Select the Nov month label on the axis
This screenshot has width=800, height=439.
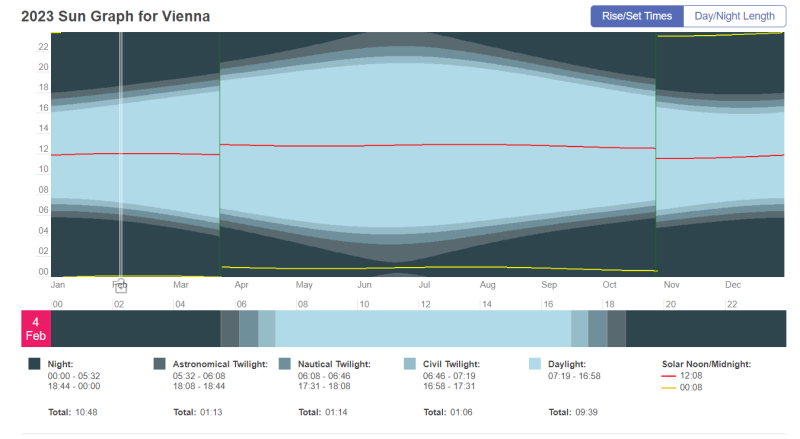[671, 285]
